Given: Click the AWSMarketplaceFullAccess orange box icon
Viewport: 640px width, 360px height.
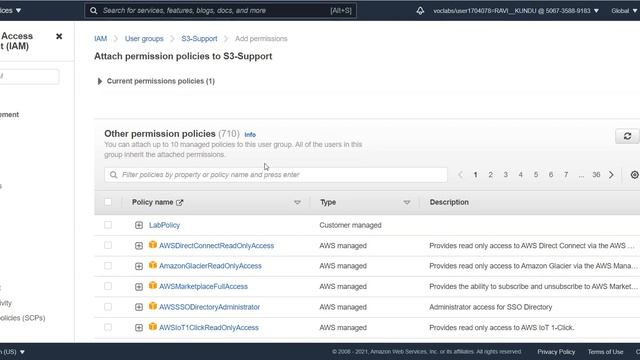Looking at the screenshot, I should [x=153, y=286].
